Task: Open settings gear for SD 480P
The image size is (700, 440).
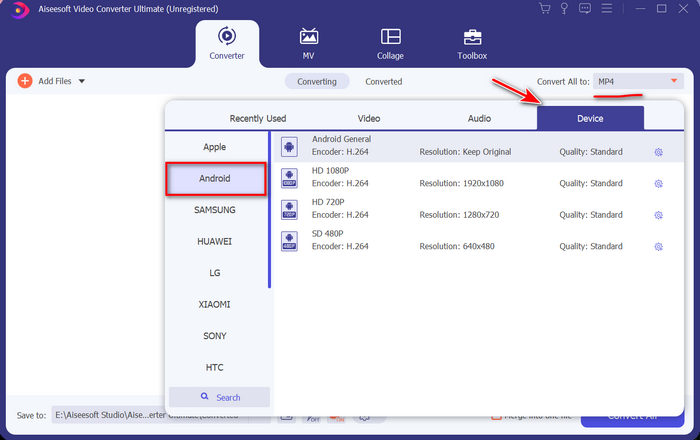Action: pyautogui.click(x=658, y=247)
